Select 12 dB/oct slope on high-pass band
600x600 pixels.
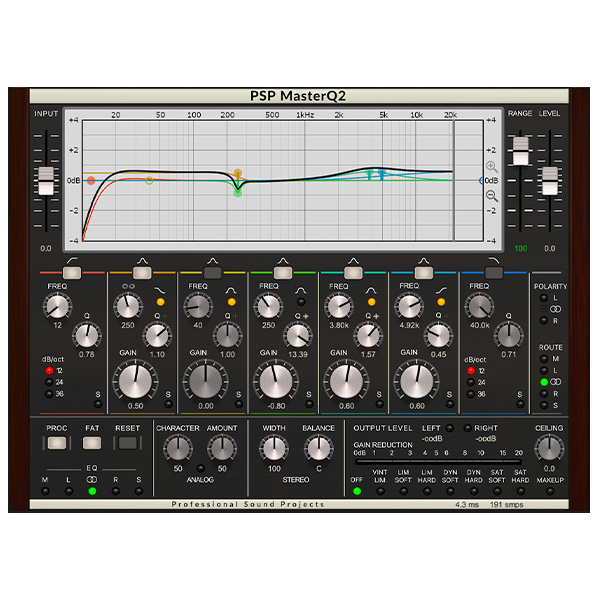pyautogui.click(x=49, y=370)
